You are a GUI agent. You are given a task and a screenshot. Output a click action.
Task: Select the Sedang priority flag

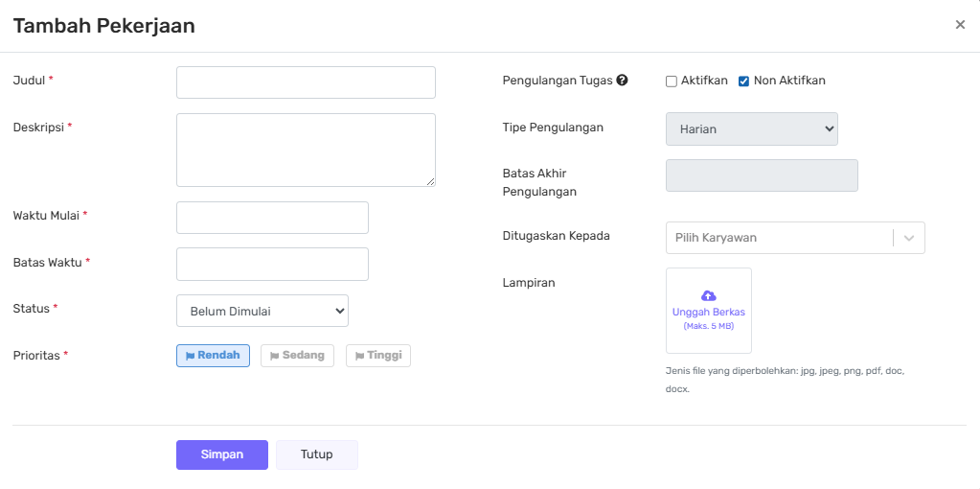[x=297, y=356]
